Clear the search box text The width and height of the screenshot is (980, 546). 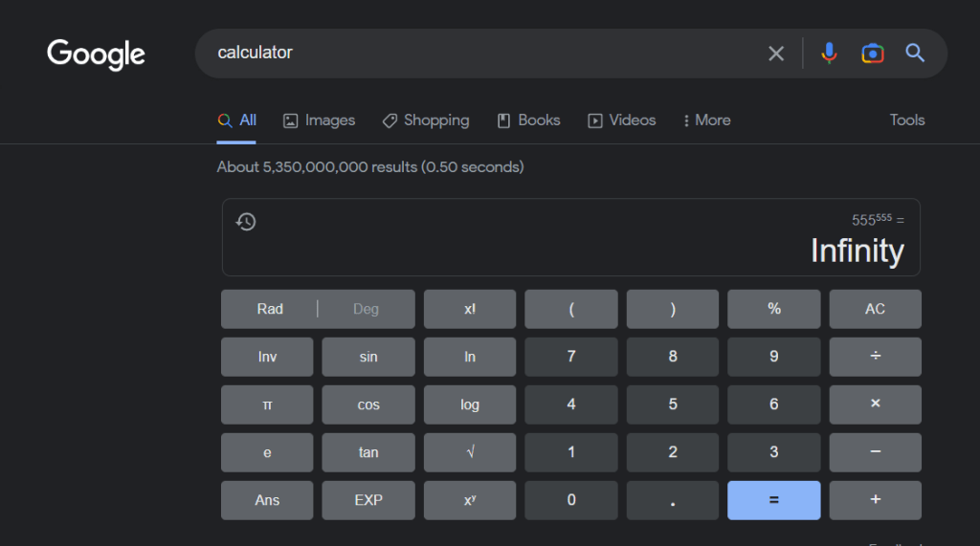coord(776,54)
